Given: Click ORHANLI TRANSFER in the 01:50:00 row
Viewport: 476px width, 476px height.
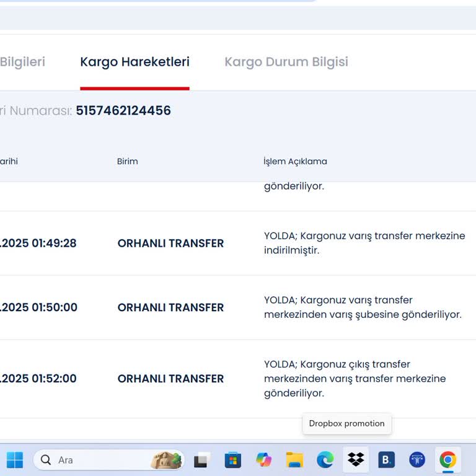Looking at the screenshot, I should point(170,307).
